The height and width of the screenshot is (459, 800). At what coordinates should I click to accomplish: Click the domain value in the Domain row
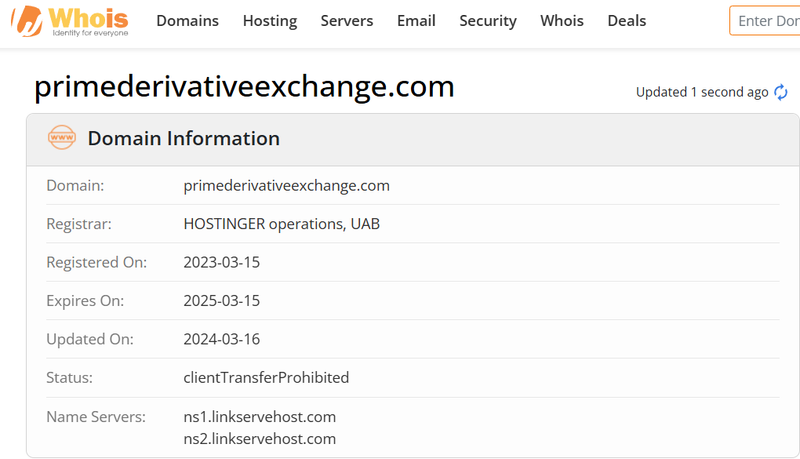click(286, 186)
